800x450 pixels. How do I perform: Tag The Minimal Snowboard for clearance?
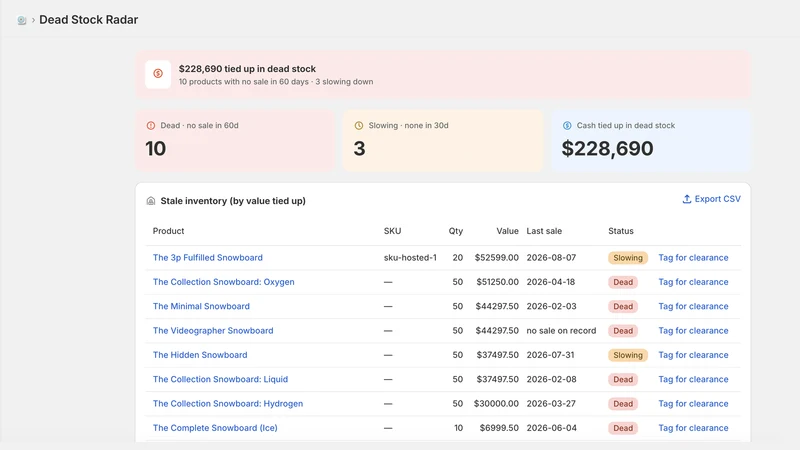point(693,306)
